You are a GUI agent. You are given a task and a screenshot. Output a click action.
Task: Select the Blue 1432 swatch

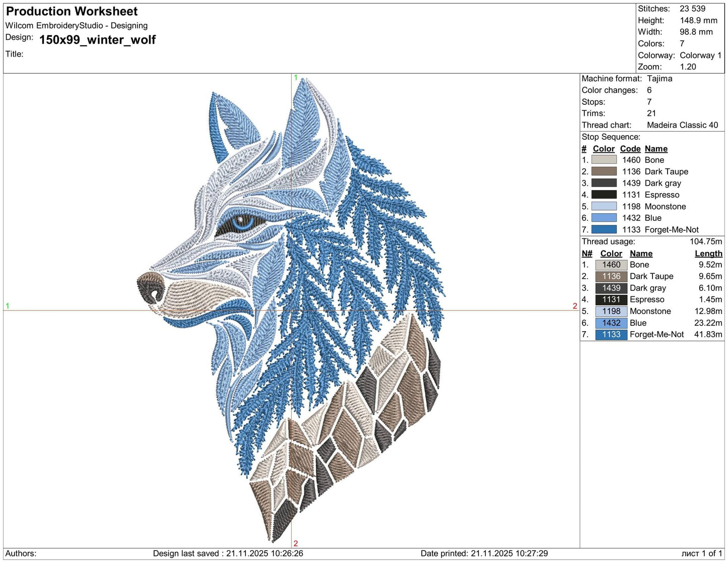coord(604,218)
